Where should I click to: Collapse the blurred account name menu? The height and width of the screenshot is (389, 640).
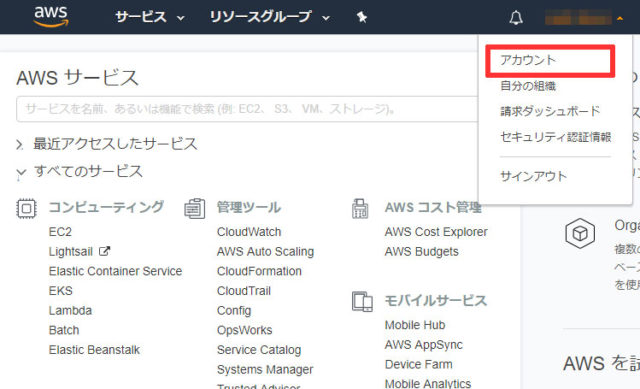[584, 18]
